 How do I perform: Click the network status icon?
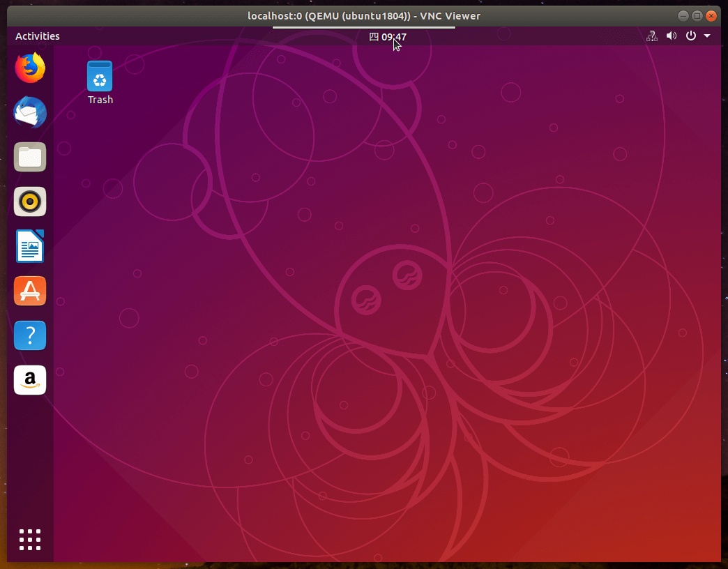coord(651,36)
